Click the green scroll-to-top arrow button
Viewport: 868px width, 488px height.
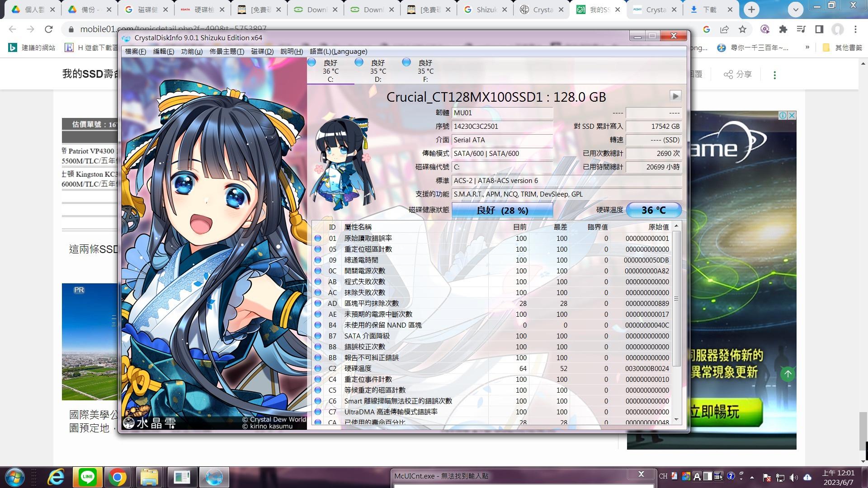788,374
